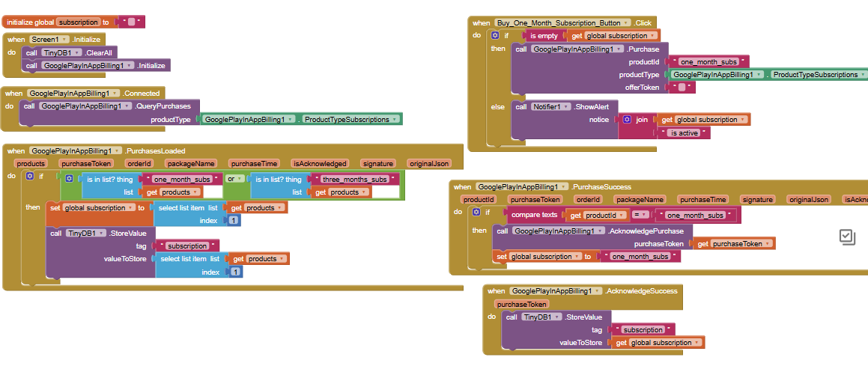Edit 'subscription' tag text in AcknowledgeSuccess
Screen dimensions: 868x366
[x=643, y=330]
